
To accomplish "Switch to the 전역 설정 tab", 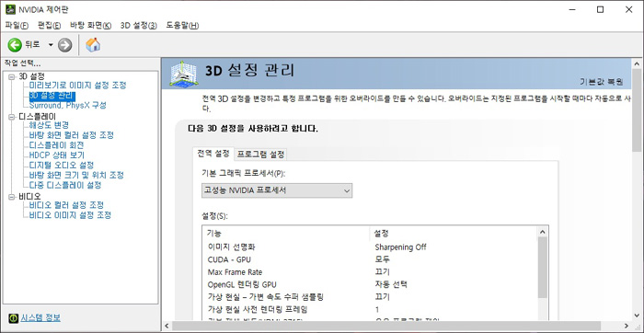I will tap(213, 154).
